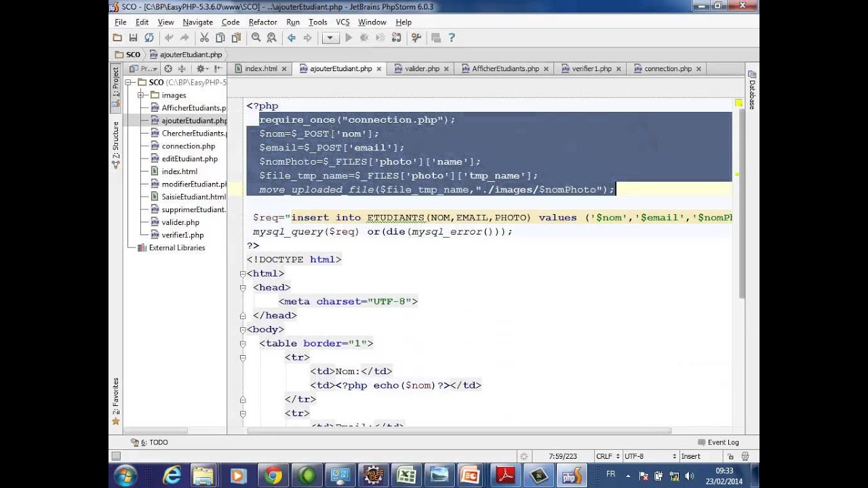This screenshot has width=868, height=488.
Task: Open the Event Log panel
Action: (x=719, y=442)
